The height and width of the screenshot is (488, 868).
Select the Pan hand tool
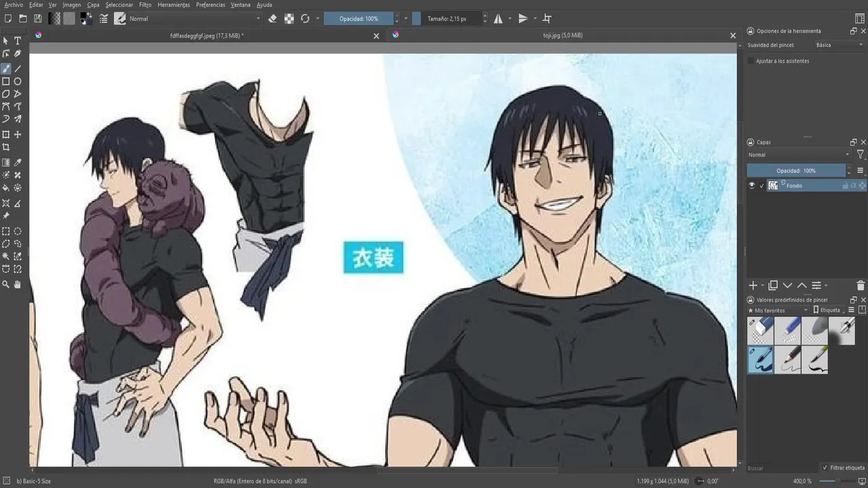18,285
